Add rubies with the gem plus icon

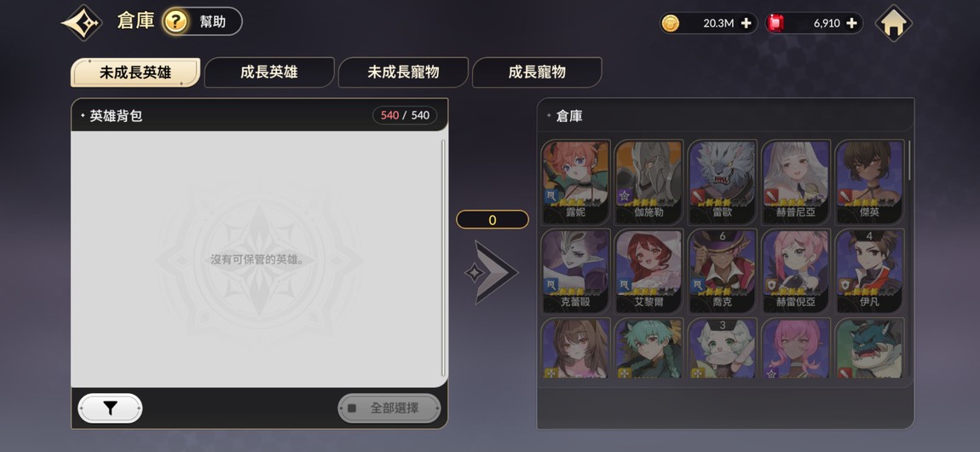(x=851, y=23)
